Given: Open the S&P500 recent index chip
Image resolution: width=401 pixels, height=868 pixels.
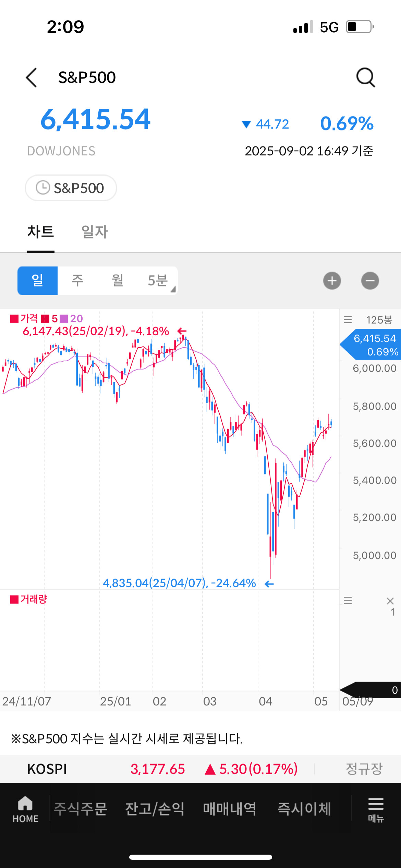Looking at the screenshot, I should click(71, 188).
